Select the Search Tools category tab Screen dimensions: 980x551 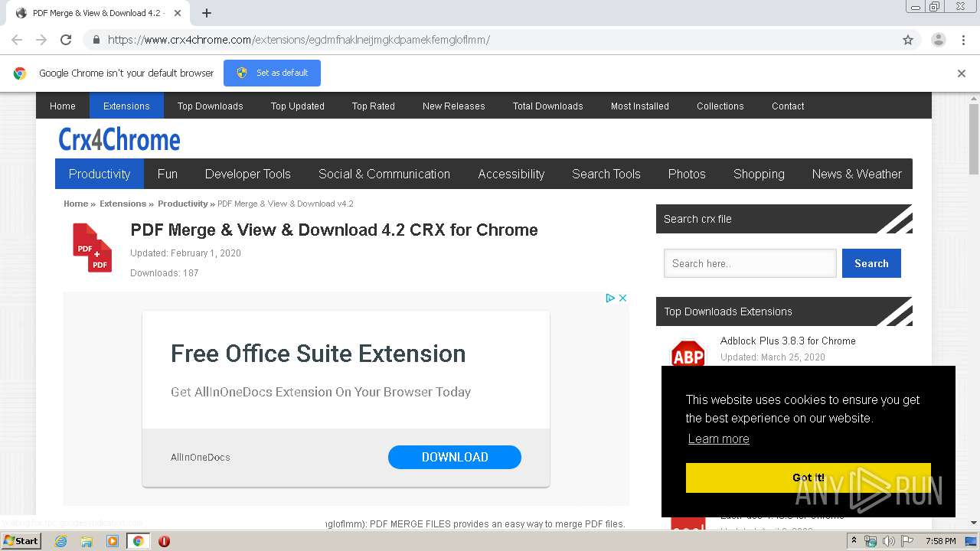coord(606,174)
